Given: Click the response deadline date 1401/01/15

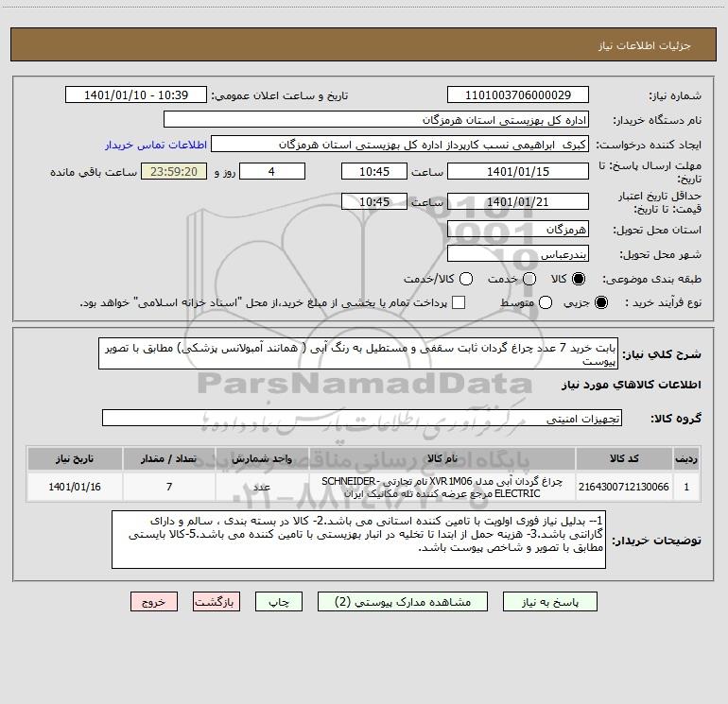Looking at the screenshot, I should click(x=518, y=171).
